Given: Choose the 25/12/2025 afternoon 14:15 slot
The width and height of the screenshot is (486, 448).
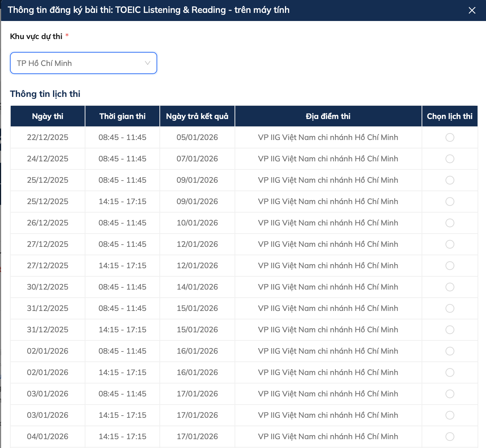Looking at the screenshot, I should [450, 202].
